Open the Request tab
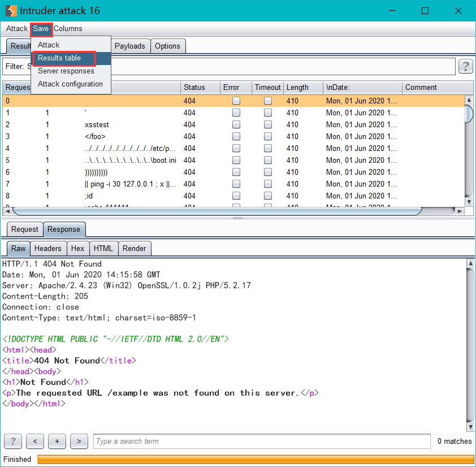The image size is (476, 467). click(24, 229)
